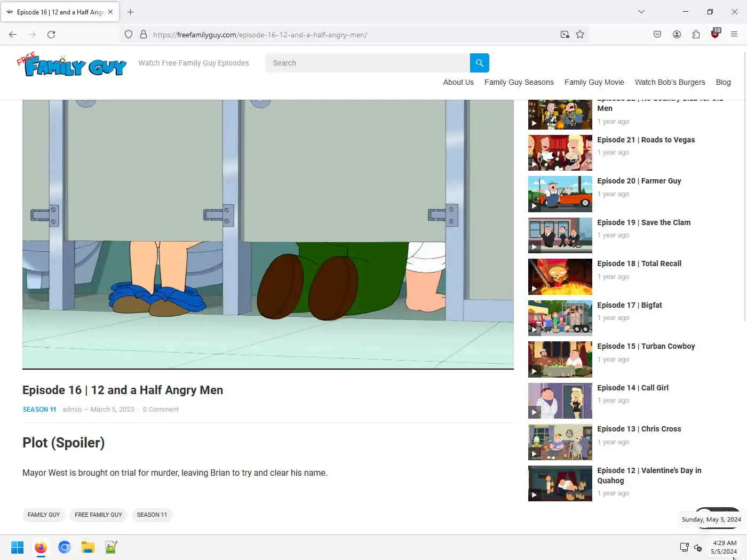Viewport: 747px width, 560px height.
Task: Click the Valentine's Day in Quahog thumbnail
Action: 560,483
